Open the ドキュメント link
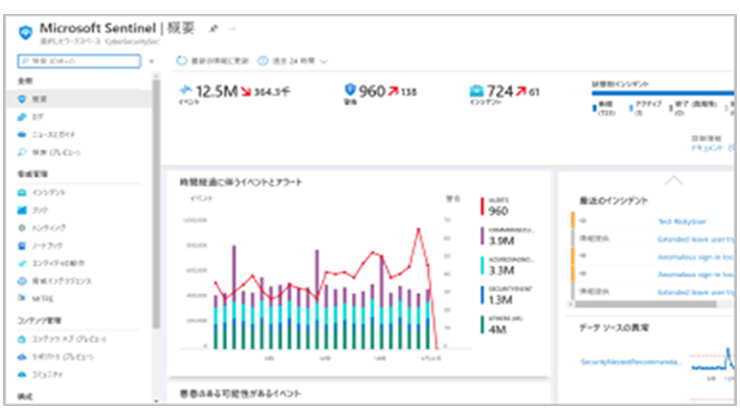The height and width of the screenshot is (417, 740). (706, 148)
